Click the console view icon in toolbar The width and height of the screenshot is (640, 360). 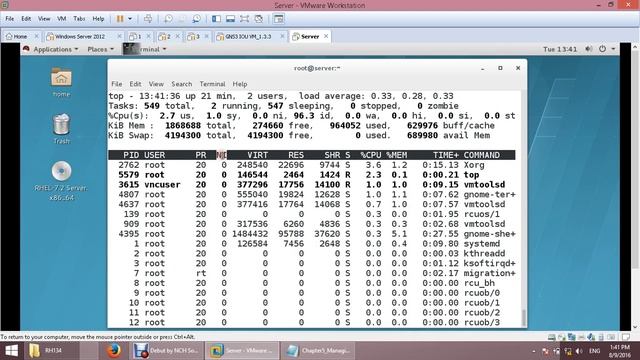pos(279,19)
